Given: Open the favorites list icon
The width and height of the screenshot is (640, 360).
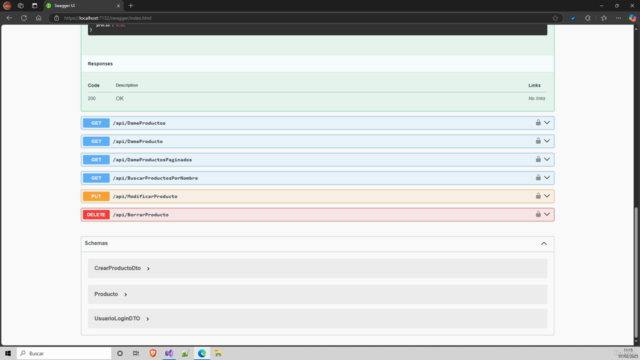Looking at the screenshot, I should click(x=604, y=18).
